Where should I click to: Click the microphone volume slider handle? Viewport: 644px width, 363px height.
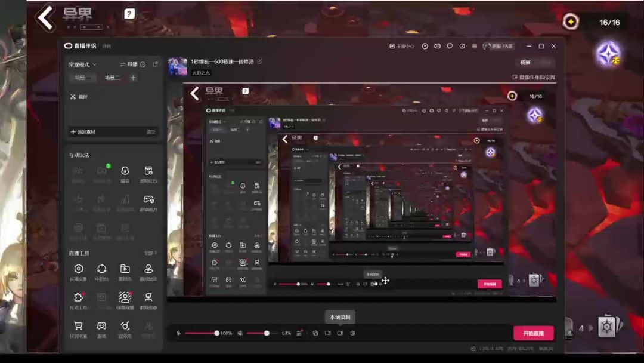click(x=216, y=333)
